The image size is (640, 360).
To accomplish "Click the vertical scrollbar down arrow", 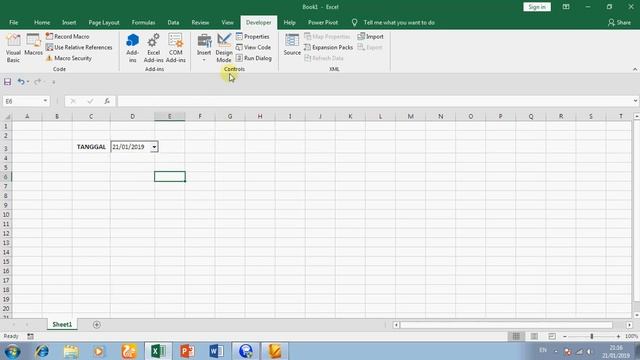I will 637,315.
